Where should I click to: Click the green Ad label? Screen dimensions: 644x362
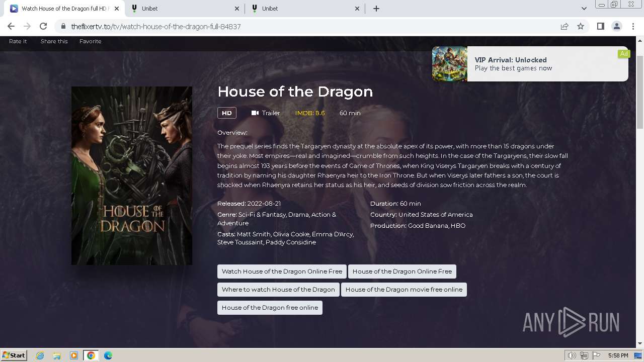624,54
